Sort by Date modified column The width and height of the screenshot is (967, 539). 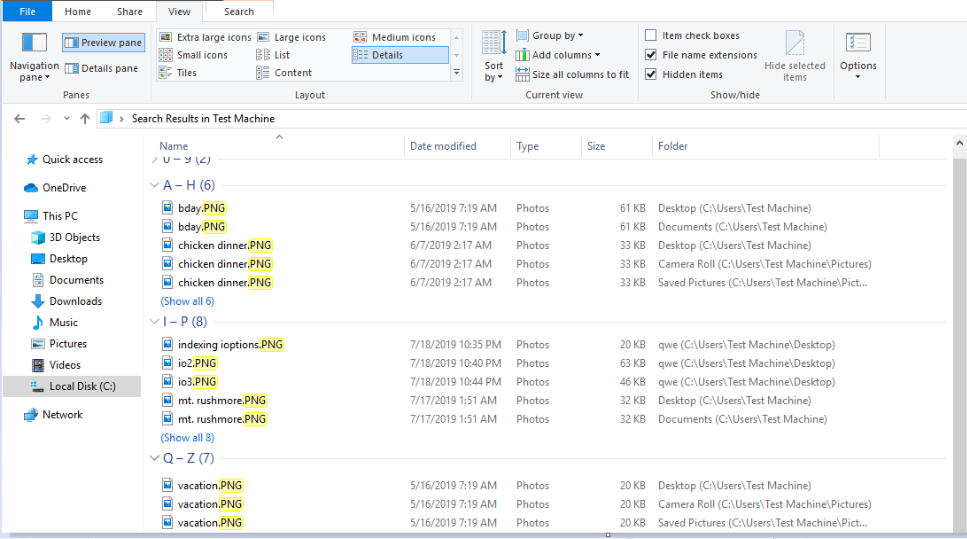pyautogui.click(x=443, y=146)
